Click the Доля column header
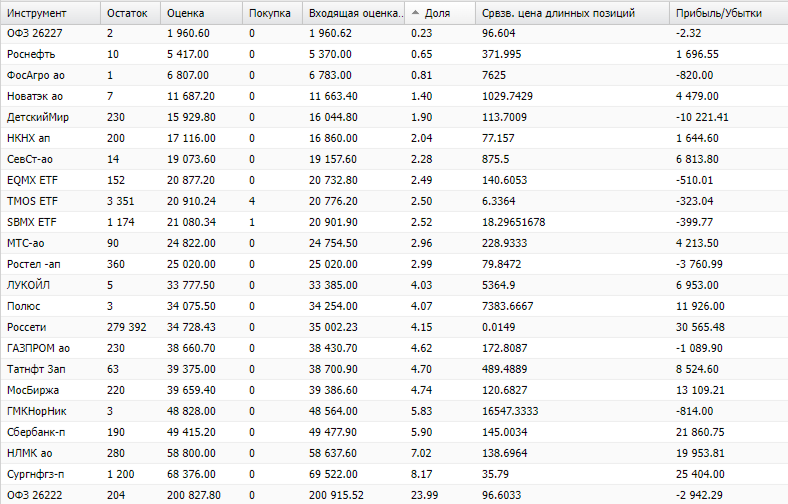 point(440,13)
